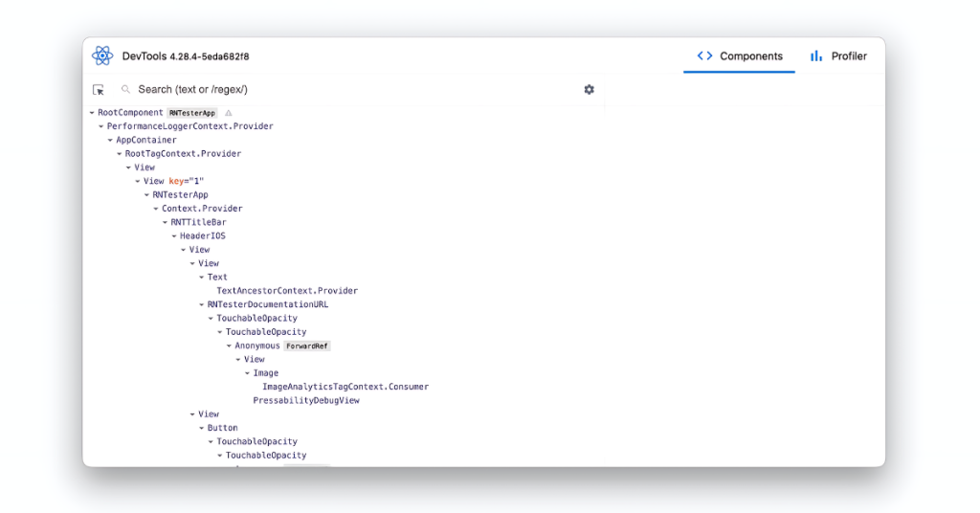Collapse the RNTTitleBar node arrow
Screen dimensions: 980x513
tap(166, 222)
